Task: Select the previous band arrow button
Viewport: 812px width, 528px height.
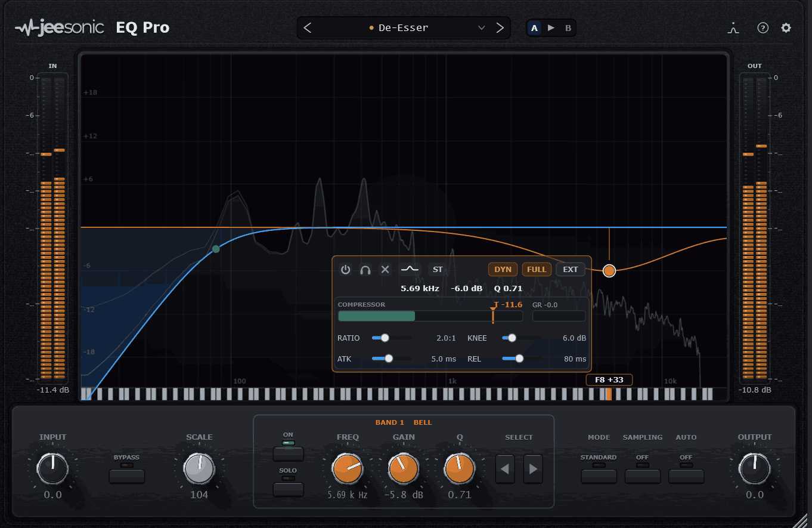Action: coord(505,469)
